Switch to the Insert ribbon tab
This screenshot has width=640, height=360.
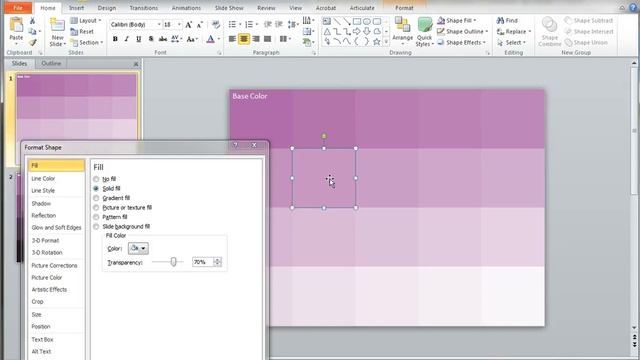coord(76,8)
